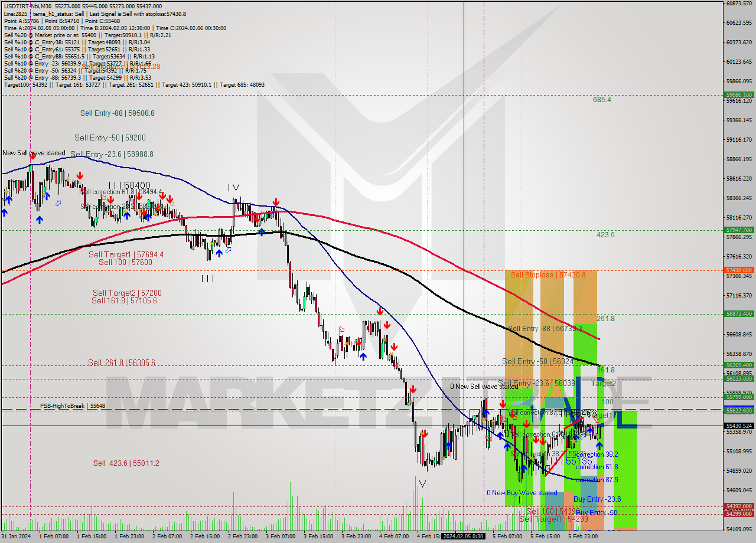Image resolution: width=756 pixels, height=543 pixels.
Task: Click the 'I V' wave label near 58366
Action: pyautogui.click(x=234, y=188)
